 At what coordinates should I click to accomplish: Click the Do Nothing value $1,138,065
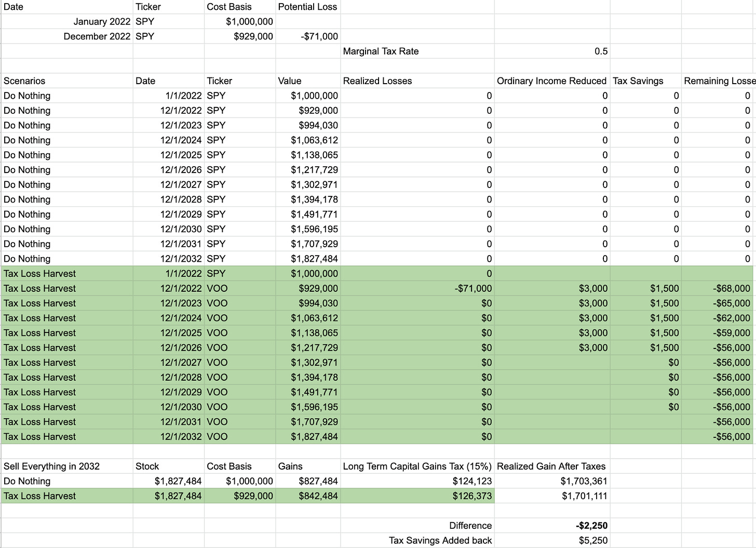308,155
